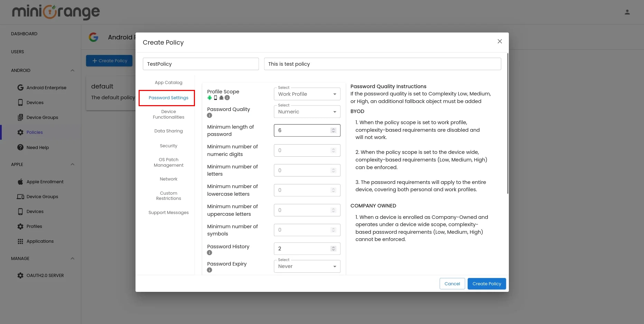Open the info tooltip next to Password Quality
This screenshot has width=644, height=324.
tap(209, 115)
